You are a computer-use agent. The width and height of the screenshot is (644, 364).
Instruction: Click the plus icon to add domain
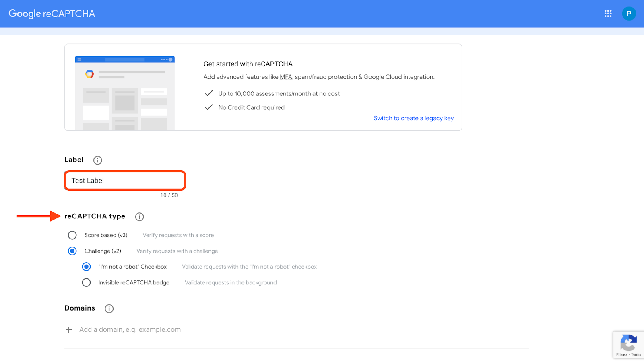tap(69, 330)
